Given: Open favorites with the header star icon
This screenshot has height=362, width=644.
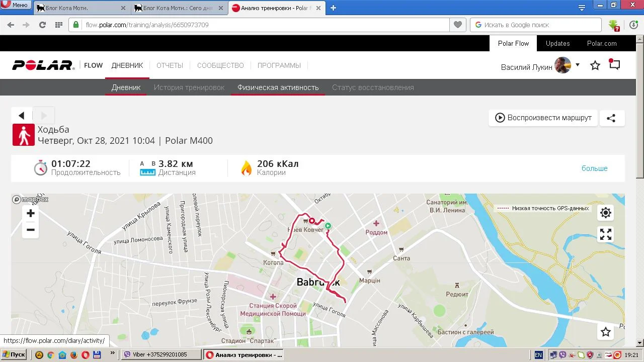Looking at the screenshot, I should [595, 65].
